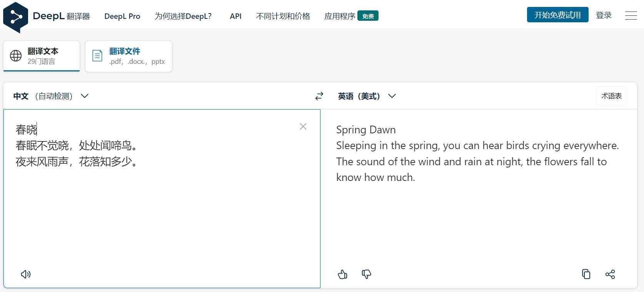Open the hamburger menu at top right
This screenshot has height=292, width=644.
[631, 15]
